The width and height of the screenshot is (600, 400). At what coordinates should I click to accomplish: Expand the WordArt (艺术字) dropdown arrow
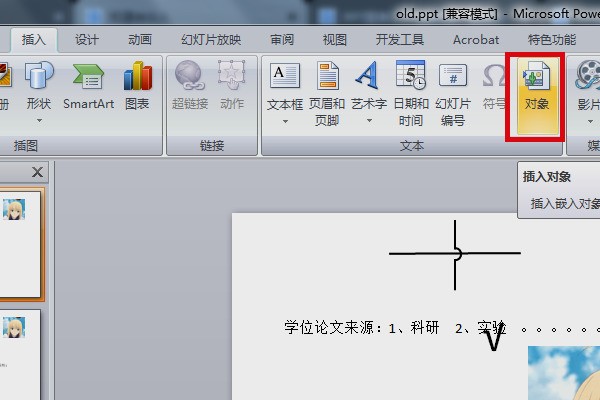pyautogui.click(x=369, y=121)
